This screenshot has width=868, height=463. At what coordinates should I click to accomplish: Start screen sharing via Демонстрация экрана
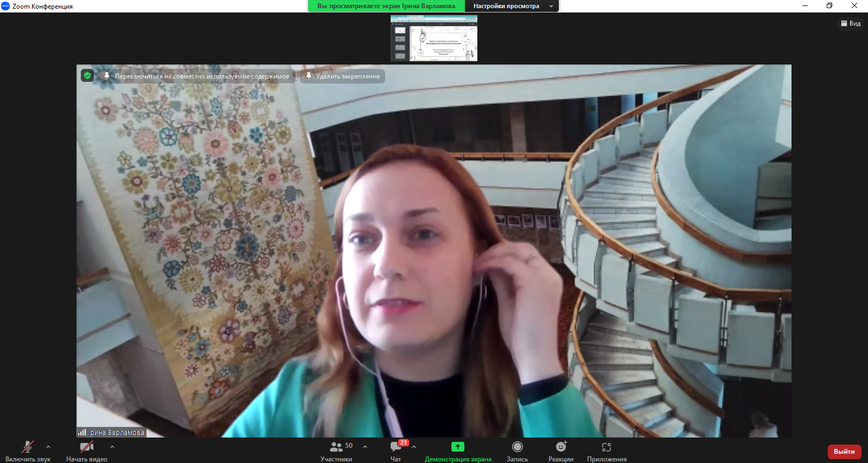coord(458,451)
